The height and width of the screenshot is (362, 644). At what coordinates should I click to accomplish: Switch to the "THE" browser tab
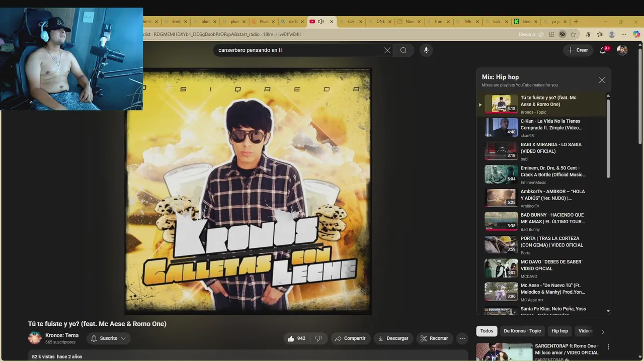point(467,22)
